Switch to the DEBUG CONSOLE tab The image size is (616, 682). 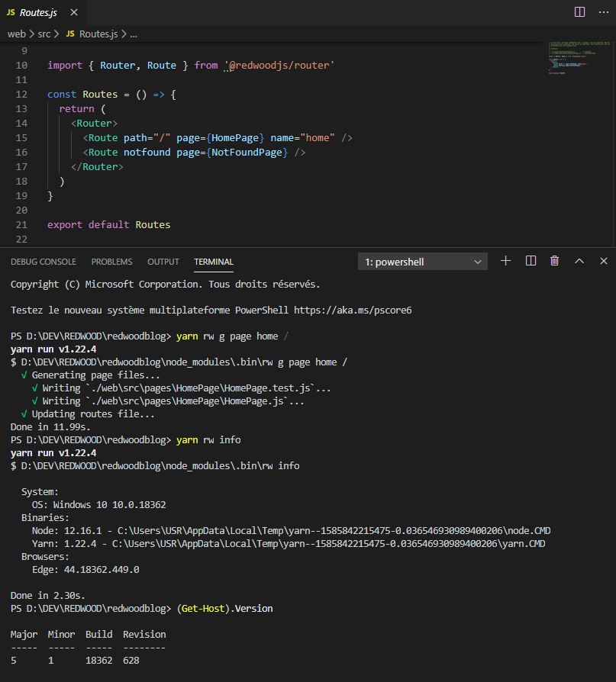click(44, 261)
